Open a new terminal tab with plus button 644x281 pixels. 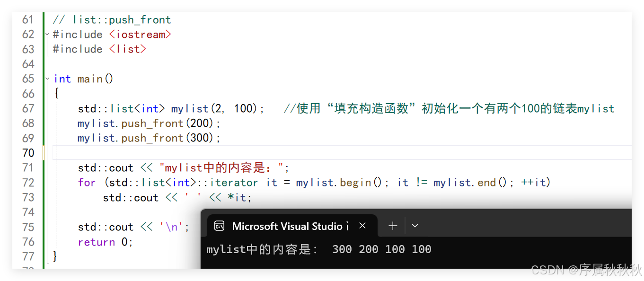point(393,226)
